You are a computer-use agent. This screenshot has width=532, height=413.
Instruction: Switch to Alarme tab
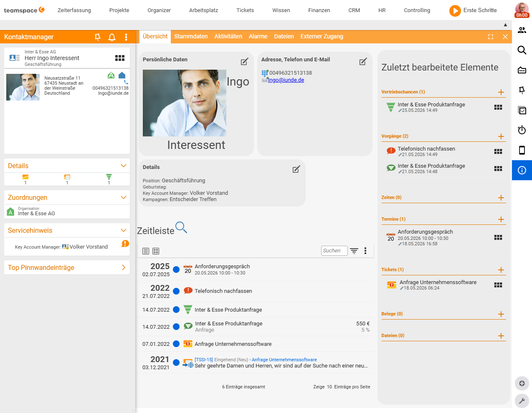258,37
